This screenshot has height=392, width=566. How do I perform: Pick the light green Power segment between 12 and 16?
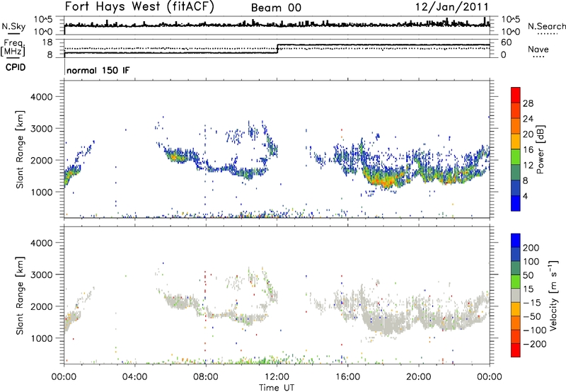(516, 157)
